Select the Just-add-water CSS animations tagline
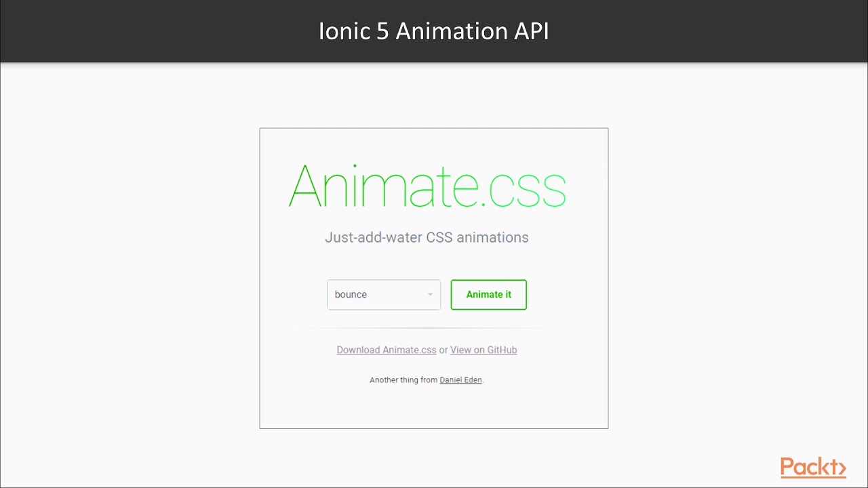The image size is (868, 488). (427, 237)
